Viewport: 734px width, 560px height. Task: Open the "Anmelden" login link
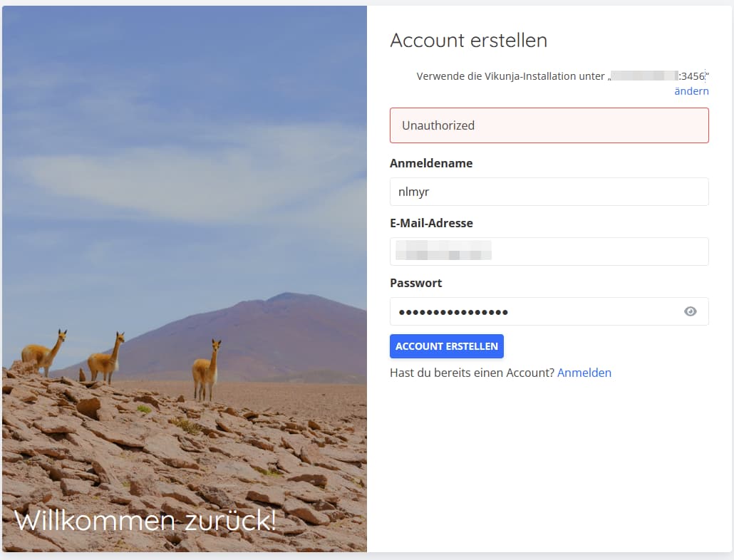click(584, 373)
